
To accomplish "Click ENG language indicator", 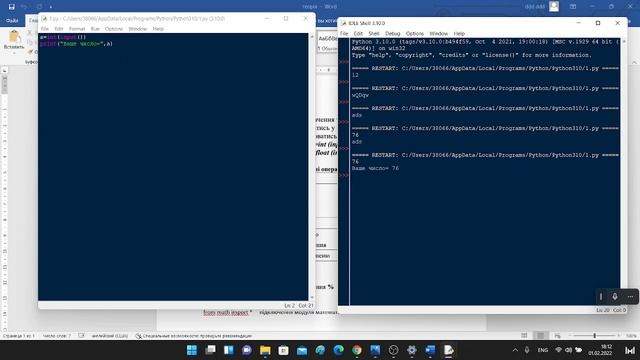I will point(542,350).
